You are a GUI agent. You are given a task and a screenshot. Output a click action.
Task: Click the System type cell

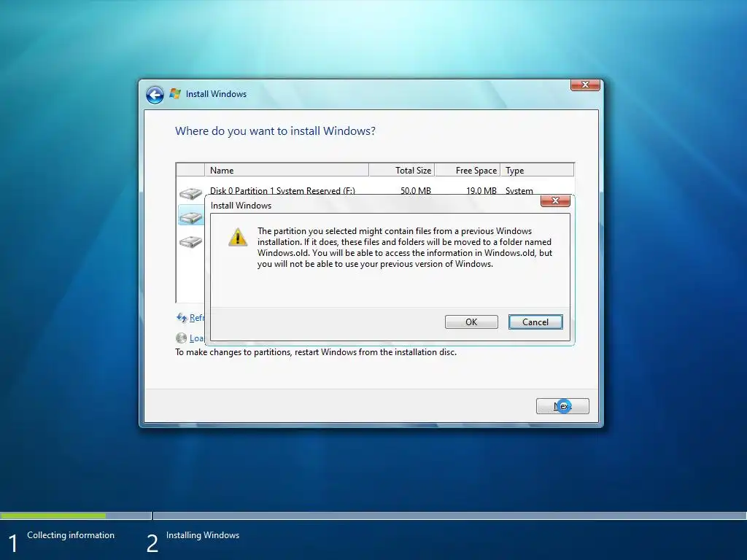coord(519,190)
